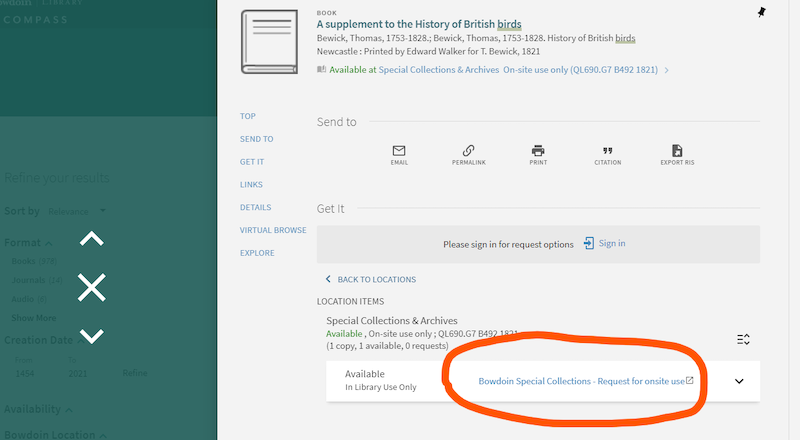Jump to LINKS section

tap(252, 184)
